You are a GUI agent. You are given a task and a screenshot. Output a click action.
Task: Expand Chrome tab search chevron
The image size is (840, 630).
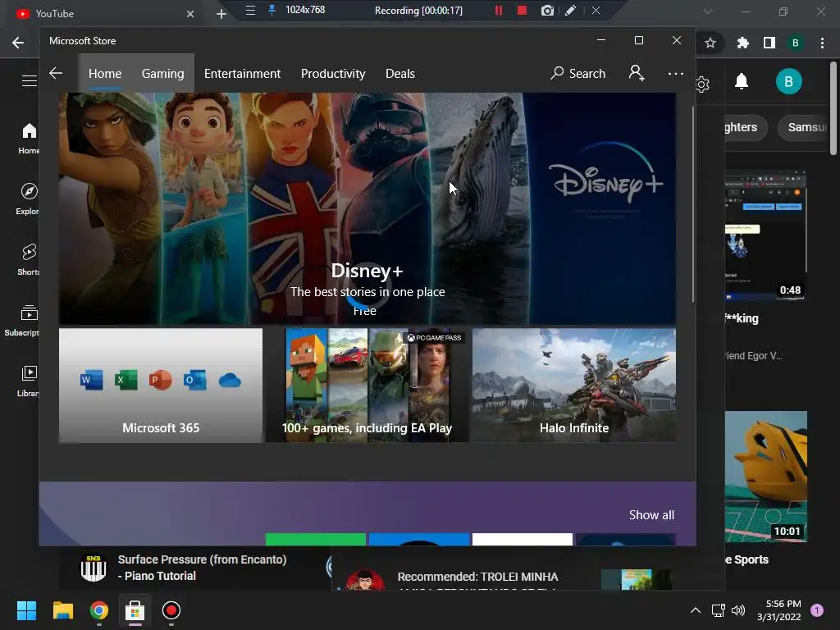click(708, 11)
